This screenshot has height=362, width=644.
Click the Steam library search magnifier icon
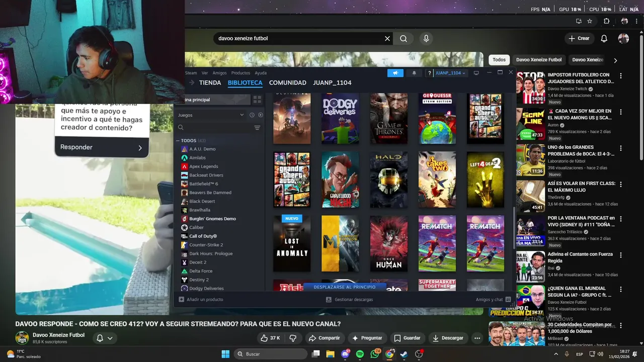coord(181,128)
